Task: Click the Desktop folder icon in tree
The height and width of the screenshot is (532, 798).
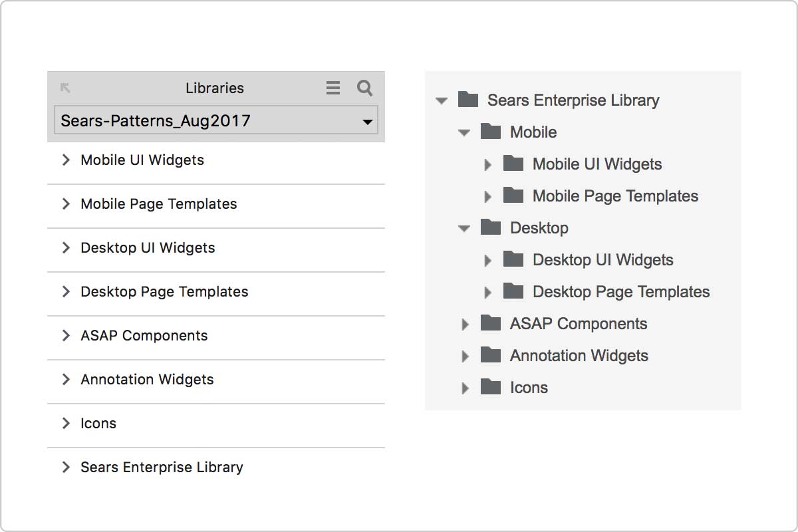Action: click(491, 227)
